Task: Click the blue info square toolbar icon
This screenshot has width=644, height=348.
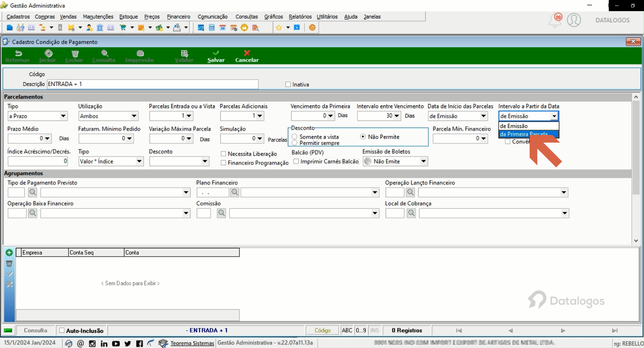Action: pyautogui.click(x=297, y=28)
